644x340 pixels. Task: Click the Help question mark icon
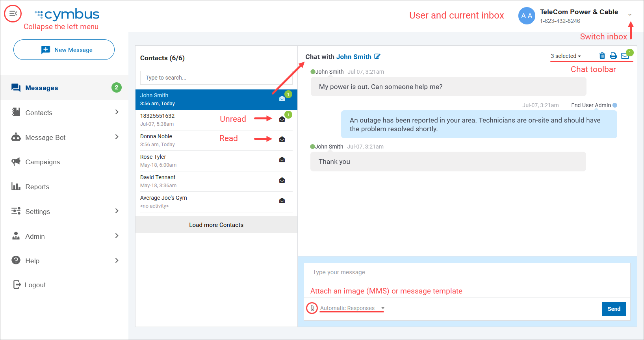(16, 260)
